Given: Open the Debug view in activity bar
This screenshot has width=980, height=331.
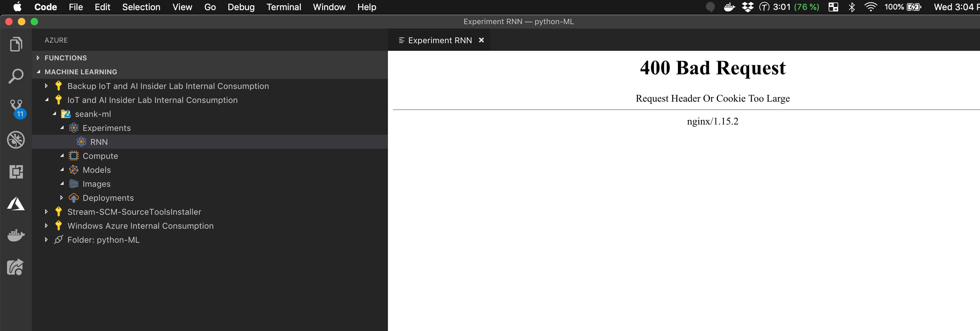Looking at the screenshot, I should pyautogui.click(x=16, y=140).
